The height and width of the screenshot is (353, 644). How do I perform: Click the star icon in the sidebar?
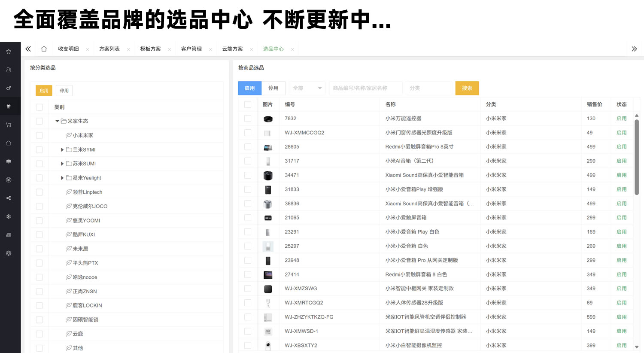pos(9,52)
